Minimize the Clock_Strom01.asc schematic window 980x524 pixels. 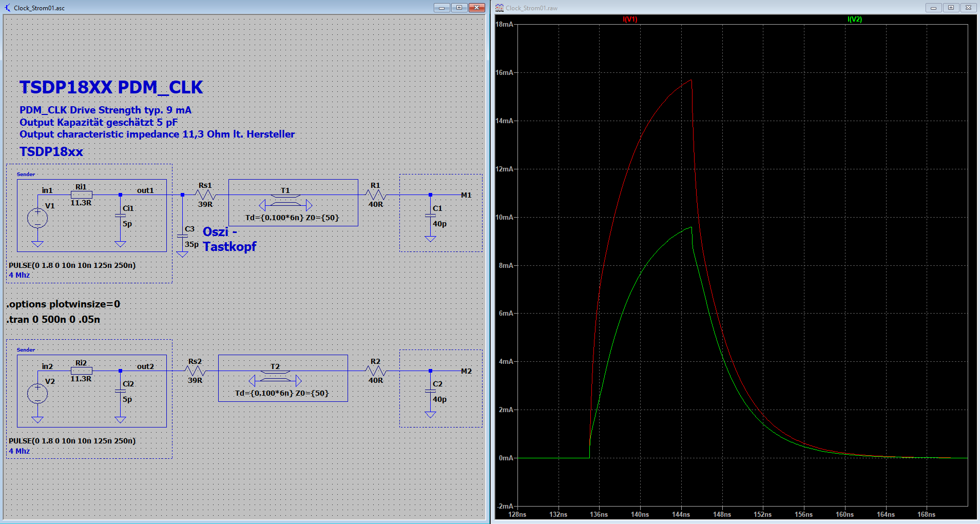click(441, 7)
